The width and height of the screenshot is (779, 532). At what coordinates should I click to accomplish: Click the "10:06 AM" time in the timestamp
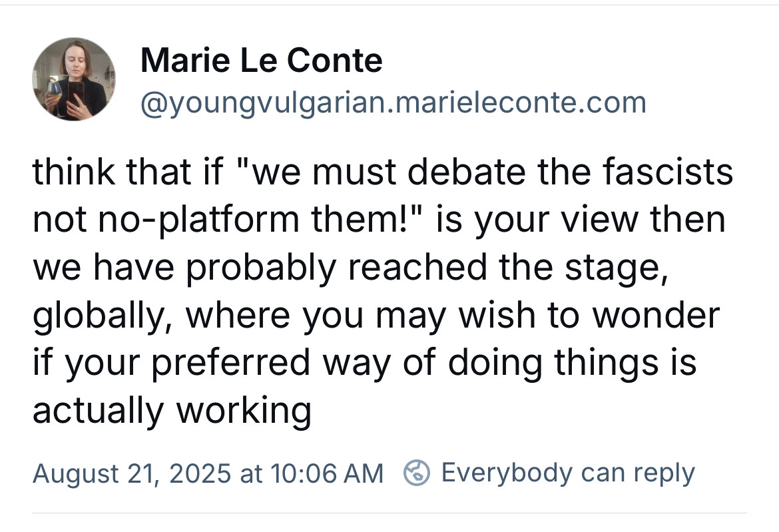328,473
